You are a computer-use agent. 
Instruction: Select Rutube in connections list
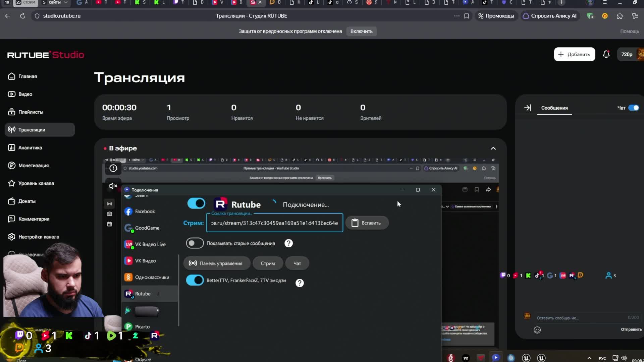[x=150, y=294]
